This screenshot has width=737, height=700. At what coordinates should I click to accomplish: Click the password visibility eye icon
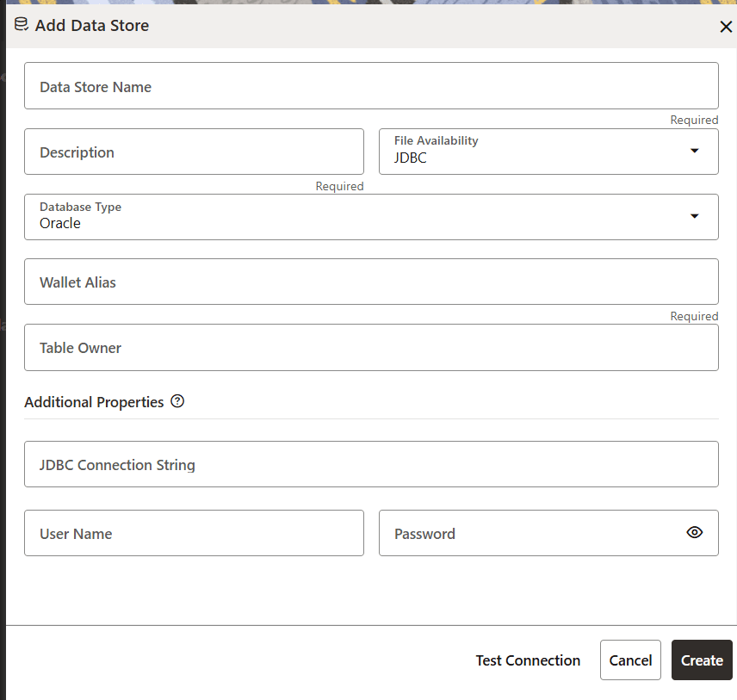694,532
